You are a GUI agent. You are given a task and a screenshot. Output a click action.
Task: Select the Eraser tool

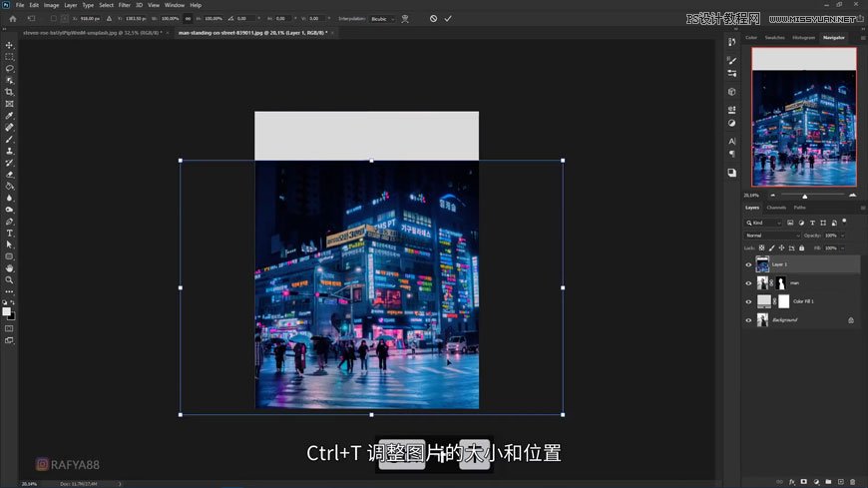[x=9, y=175]
